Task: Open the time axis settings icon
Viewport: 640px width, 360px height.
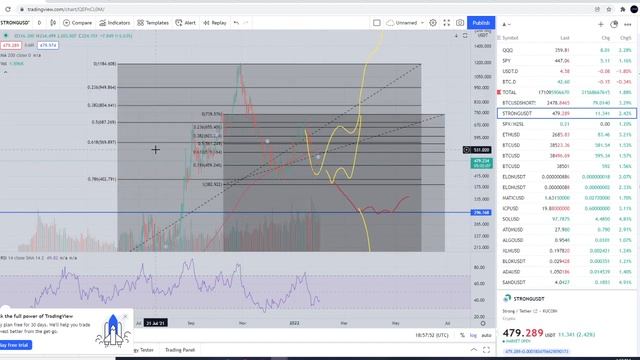Action: click(x=483, y=323)
